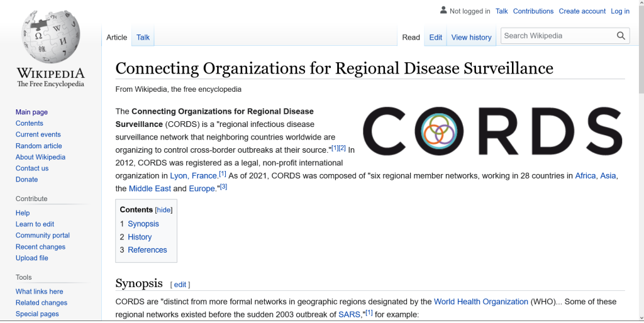Click the scrollbar up arrow
The height and width of the screenshot is (323, 644).
tap(641, 3)
